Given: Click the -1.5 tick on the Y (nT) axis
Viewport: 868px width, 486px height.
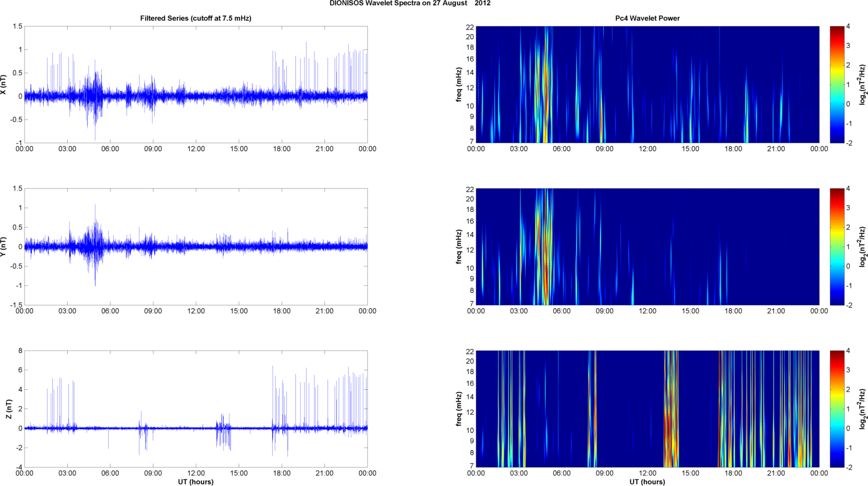Looking at the screenshot, I should coord(15,305).
